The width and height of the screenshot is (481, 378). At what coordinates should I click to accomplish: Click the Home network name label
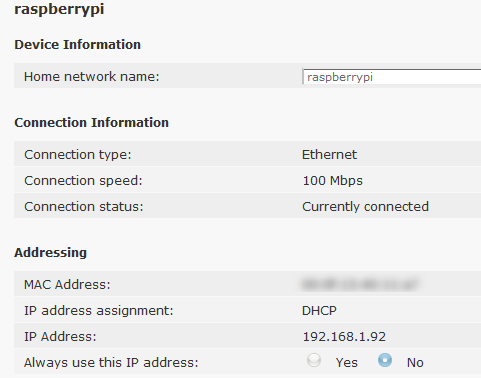coord(92,77)
